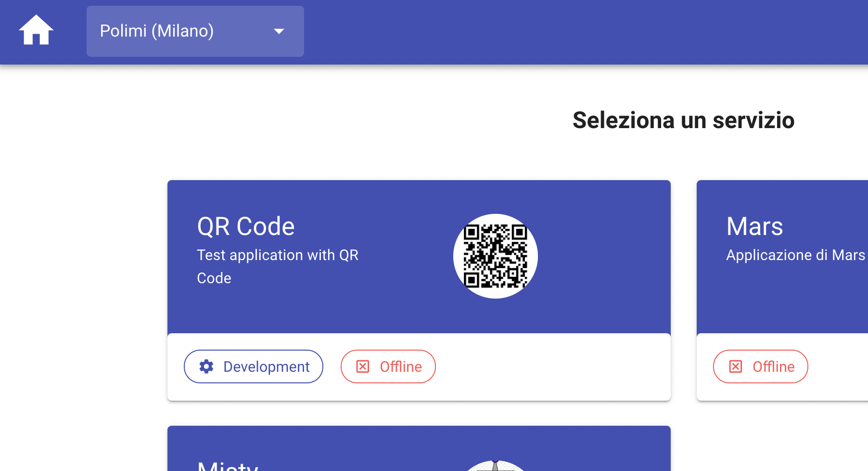Select the Development label on QR Code card

tap(266, 367)
